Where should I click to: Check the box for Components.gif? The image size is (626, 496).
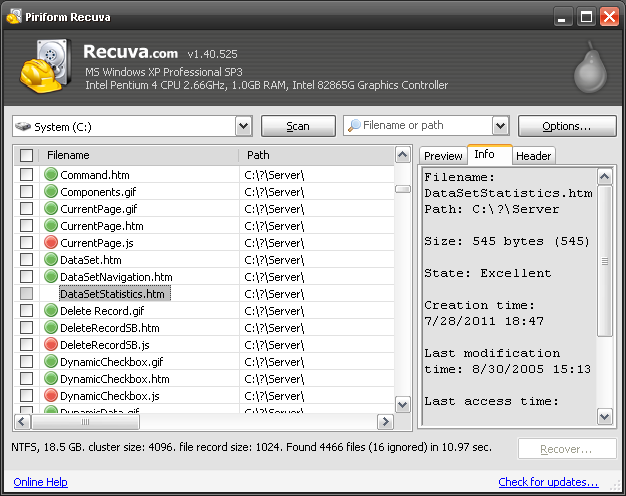coord(26,192)
